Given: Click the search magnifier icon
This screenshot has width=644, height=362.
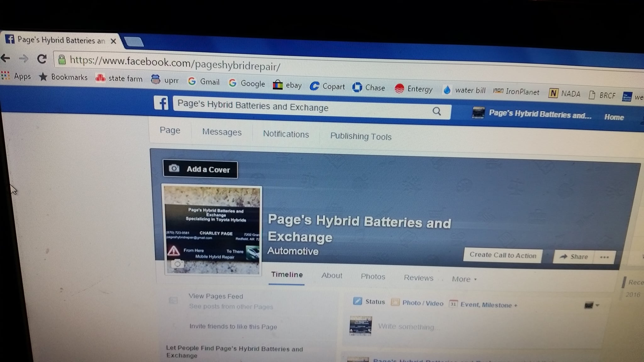Looking at the screenshot, I should 437,111.
